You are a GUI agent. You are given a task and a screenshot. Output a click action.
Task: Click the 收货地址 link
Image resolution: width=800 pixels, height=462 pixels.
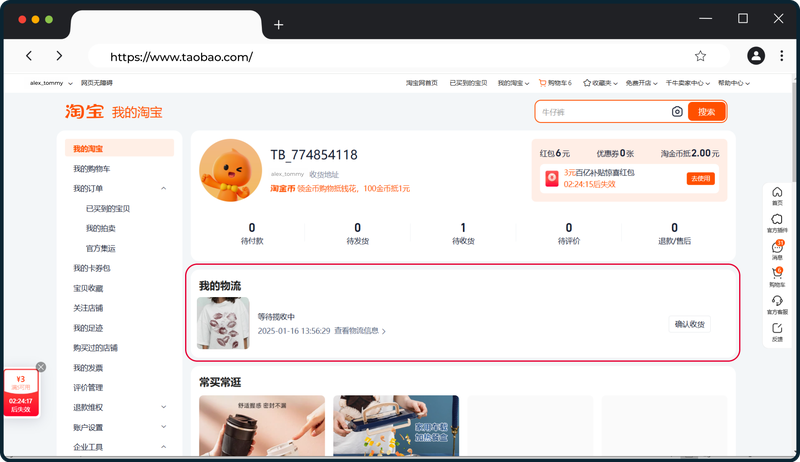323,174
